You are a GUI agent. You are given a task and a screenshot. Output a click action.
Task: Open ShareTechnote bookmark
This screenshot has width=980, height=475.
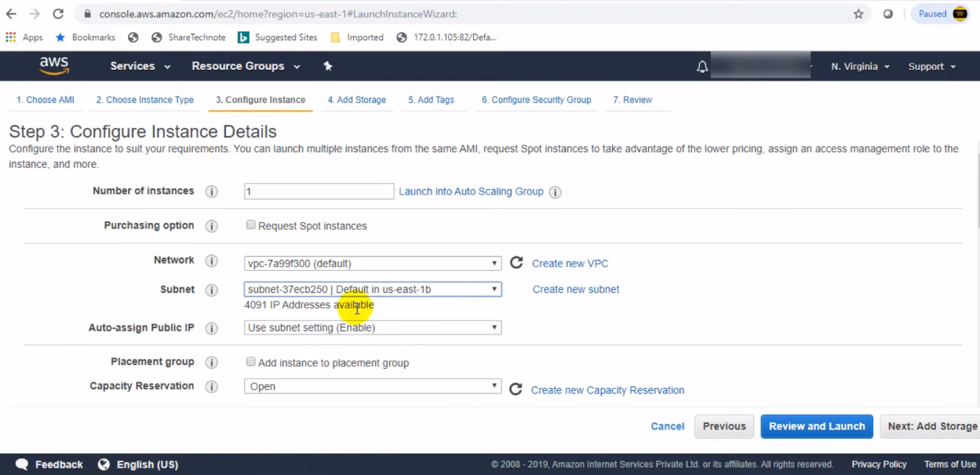coord(188,37)
